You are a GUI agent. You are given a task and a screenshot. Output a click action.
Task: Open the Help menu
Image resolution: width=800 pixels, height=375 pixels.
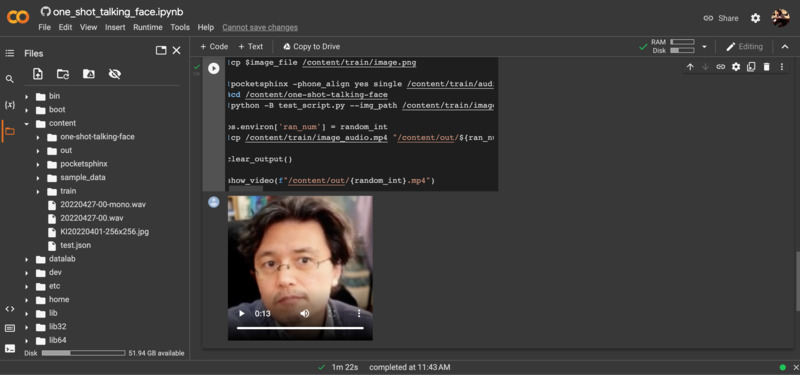206,28
